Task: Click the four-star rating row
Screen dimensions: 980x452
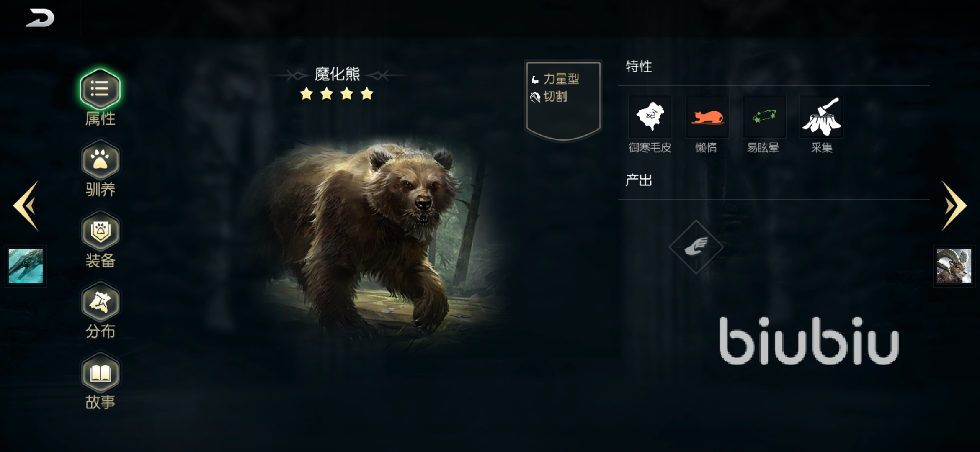Action: pos(337,94)
